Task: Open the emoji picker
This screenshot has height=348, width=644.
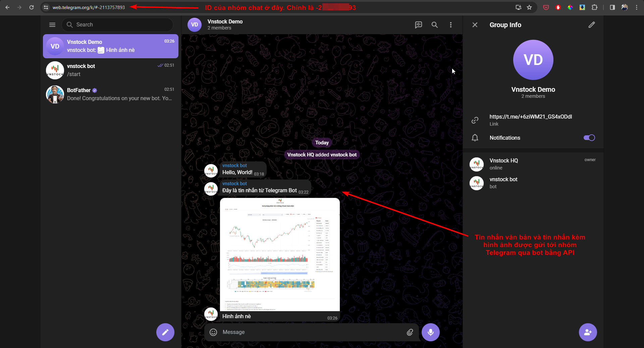Action: click(x=213, y=332)
